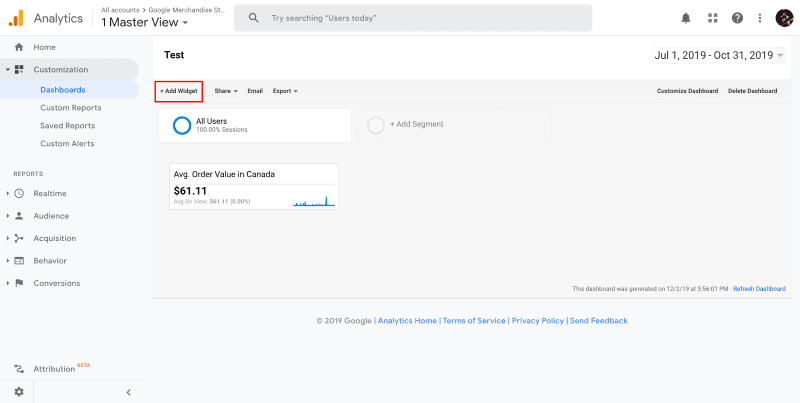Image resolution: width=800 pixels, height=403 pixels.
Task: Click the Acquisition arrows icon
Action: pos(19,238)
